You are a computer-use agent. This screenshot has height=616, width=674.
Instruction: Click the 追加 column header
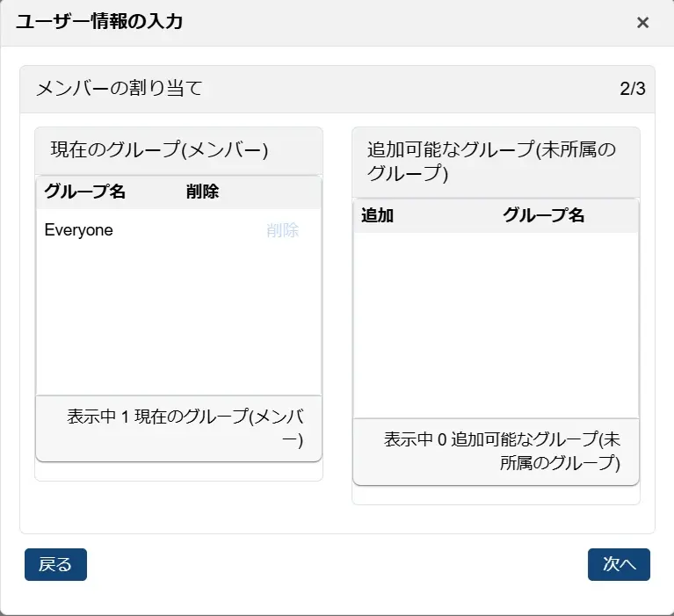pos(377,215)
